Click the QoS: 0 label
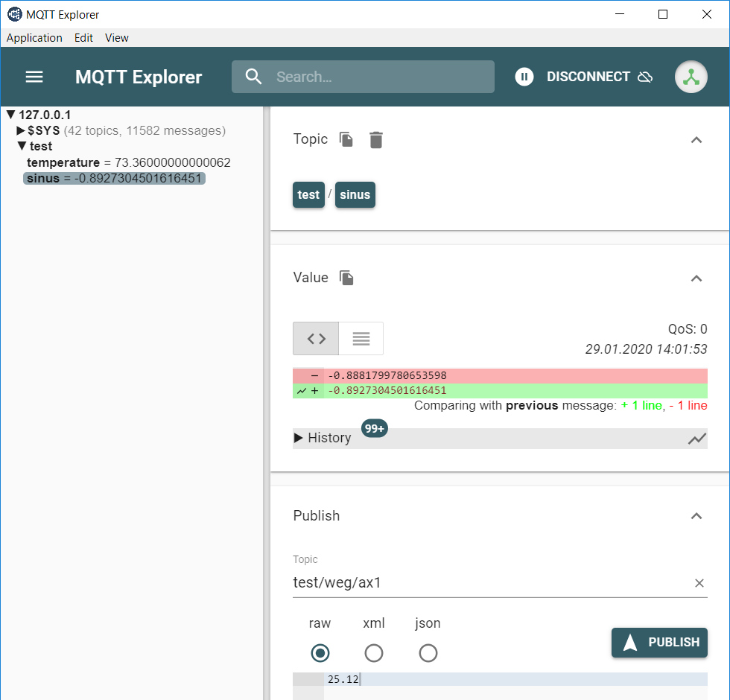 click(688, 329)
